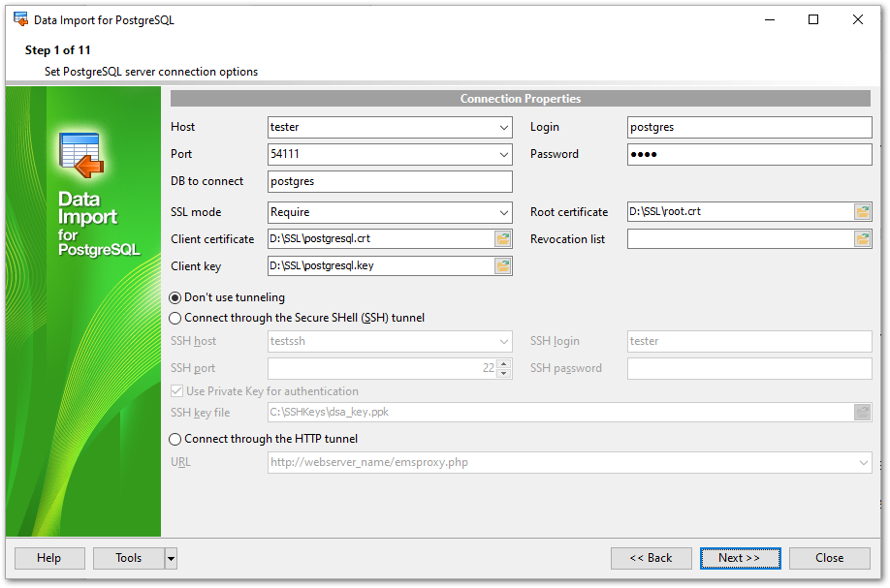
Task: Focus the Password field
Action: [748, 154]
